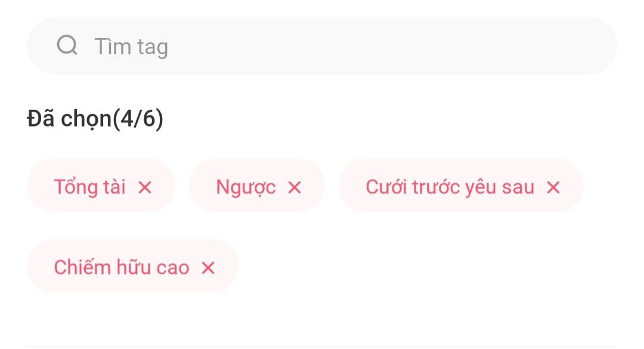Unselect 'Ngược' by clicking its cross
Image resolution: width=644 pixels, height=349 pixels.
point(295,187)
